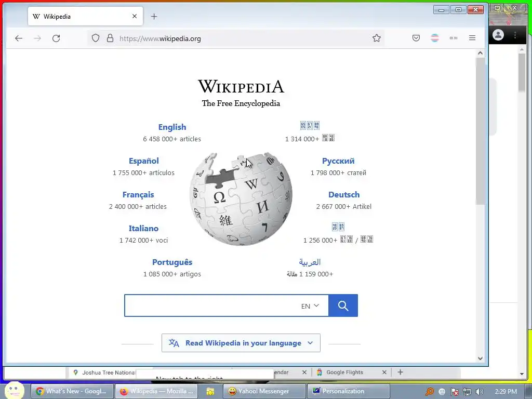Image resolution: width=532 pixels, height=399 pixels.
Task: Open the network tray icon
Action: tap(467, 392)
